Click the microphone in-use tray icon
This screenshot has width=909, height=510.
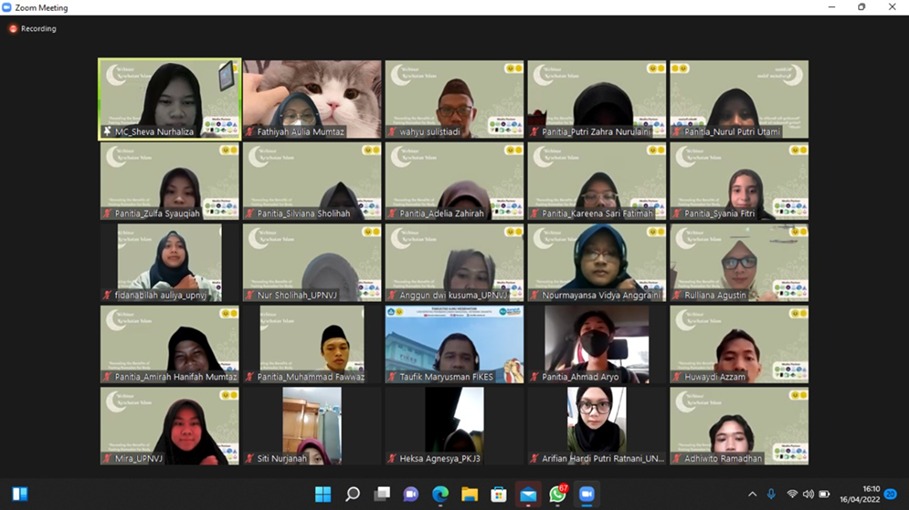(x=771, y=494)
